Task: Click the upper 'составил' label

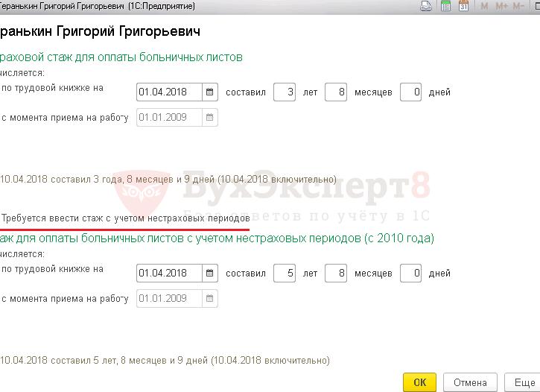Action: (246, 92)
